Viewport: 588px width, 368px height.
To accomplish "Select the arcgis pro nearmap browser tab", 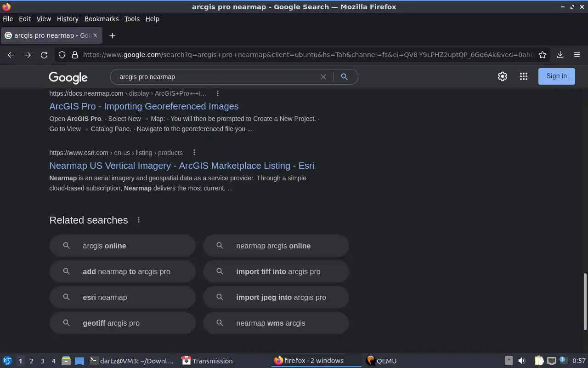I will pyautogui.click(x=51, y=35).
